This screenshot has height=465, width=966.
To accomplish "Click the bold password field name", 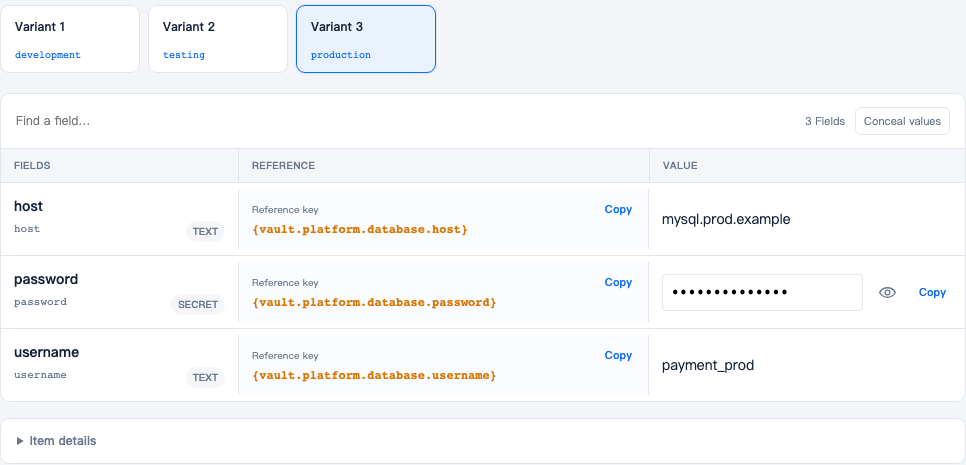I will coord(46,280).
